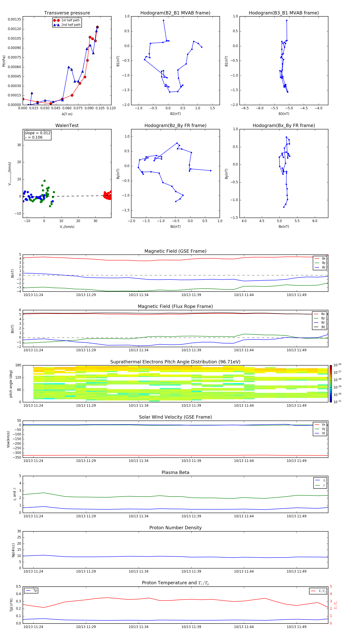This screenshot has width=351, height=644.
Task: Click the "Magnetic Field (Flux Rope Frame)" title
Action: pos(175,307)
